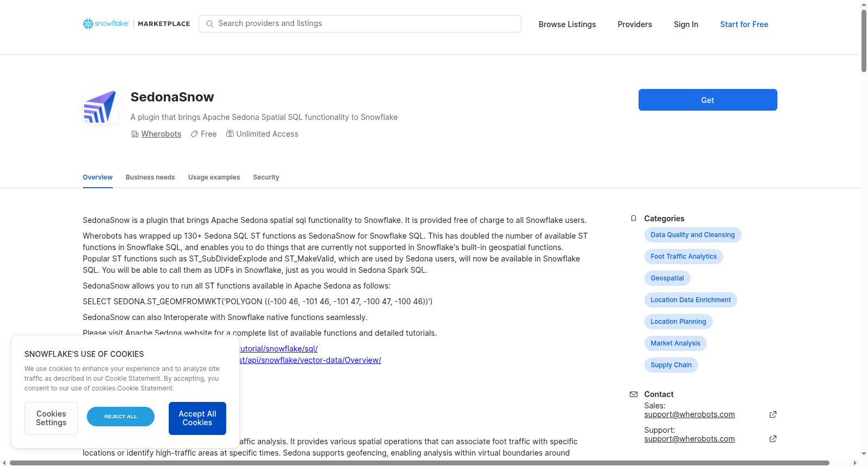Click the blue Get button
The width and height of the screenshot is (868, 467).
(x=708, y=100)
